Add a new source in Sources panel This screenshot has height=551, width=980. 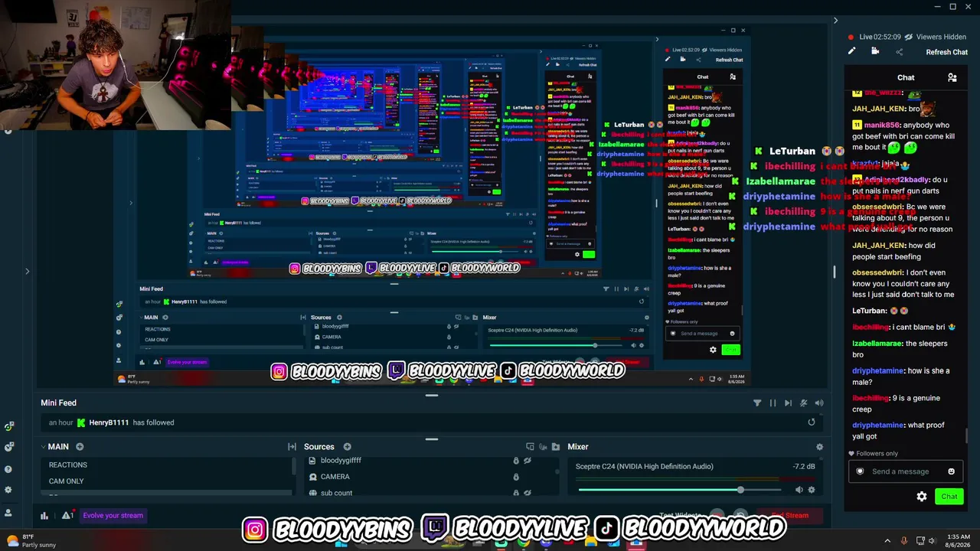pos(347,447)
